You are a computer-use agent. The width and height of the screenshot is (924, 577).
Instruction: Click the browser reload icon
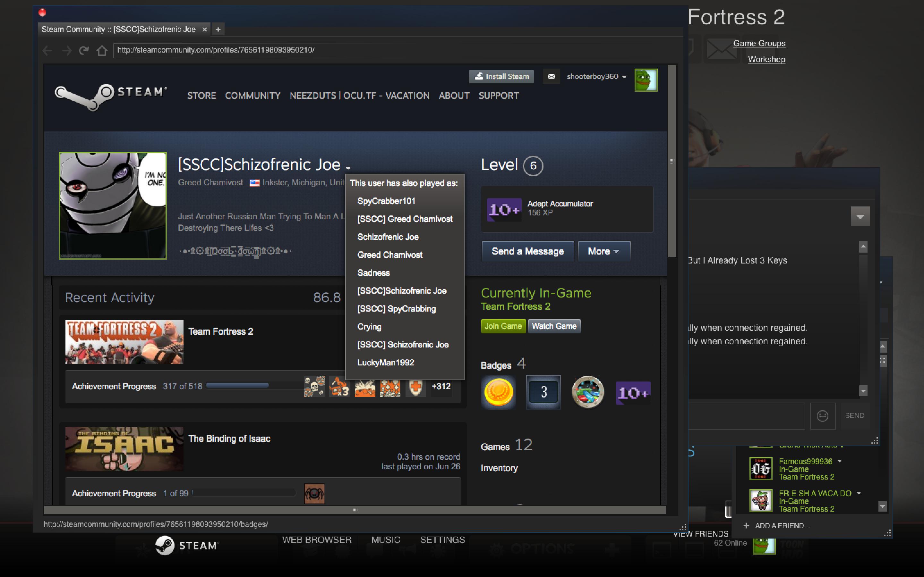tap(84, 50)
